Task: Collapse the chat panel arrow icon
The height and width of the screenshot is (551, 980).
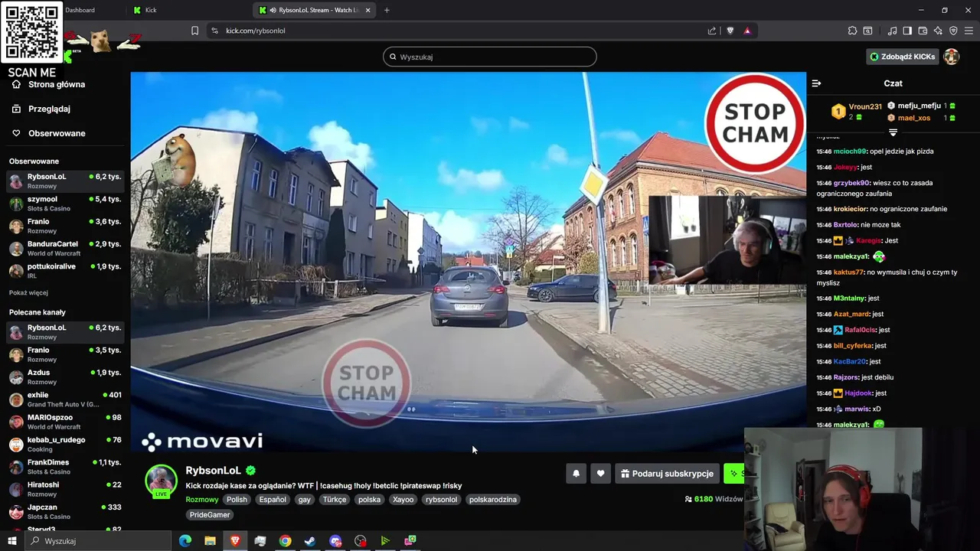Action: coord(816,83)
